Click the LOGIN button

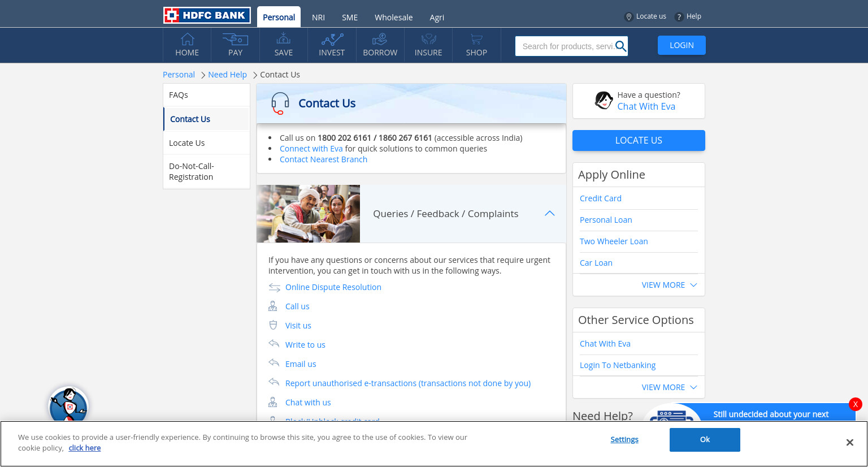click(682, 45)
